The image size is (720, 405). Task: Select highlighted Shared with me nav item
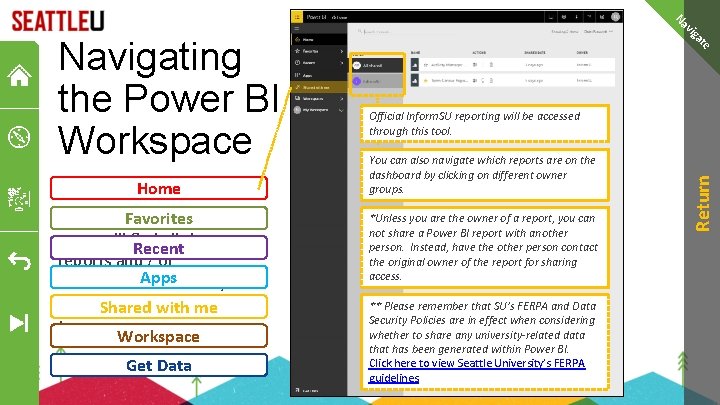pyautogui.click(x=319, y=87)
